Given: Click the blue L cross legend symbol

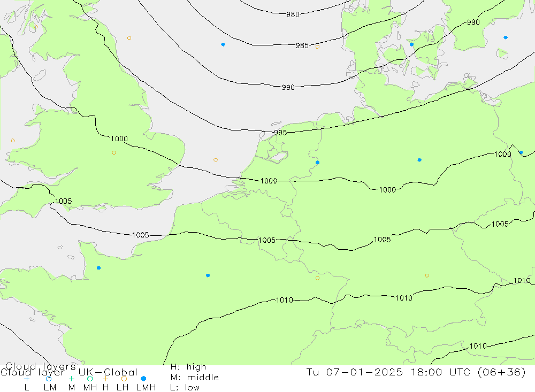Looking at the screenshot, I should coord(27,379).
